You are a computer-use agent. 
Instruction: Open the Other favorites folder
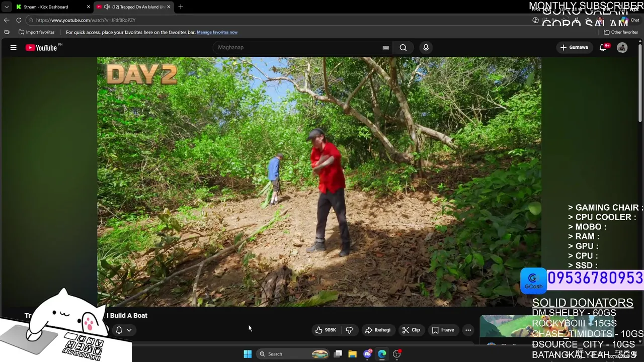coord(621,32)
